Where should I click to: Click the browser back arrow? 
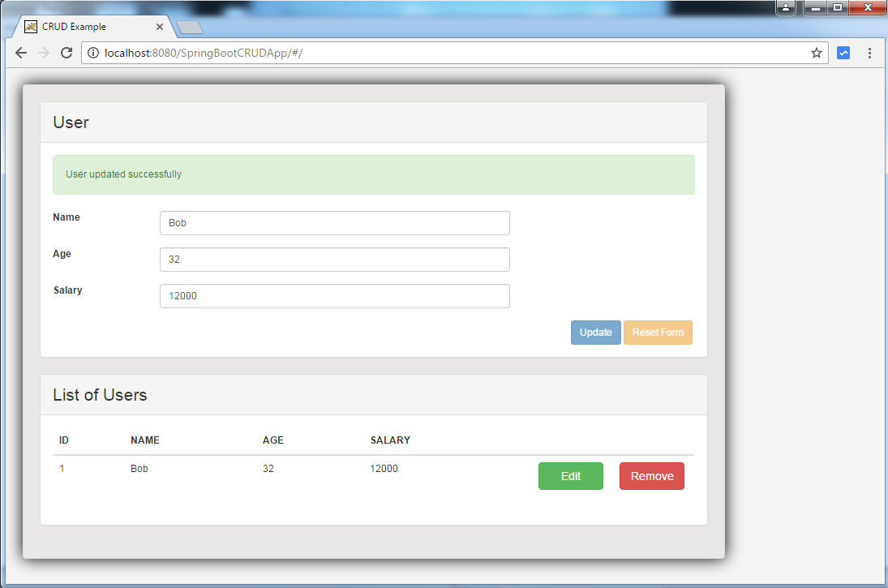point(20,52)
